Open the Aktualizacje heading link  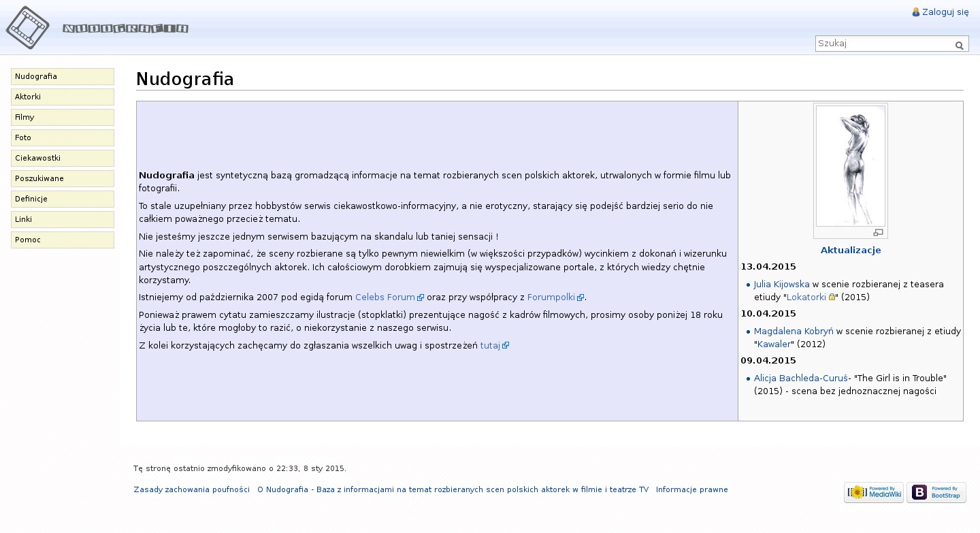[850, 251]
